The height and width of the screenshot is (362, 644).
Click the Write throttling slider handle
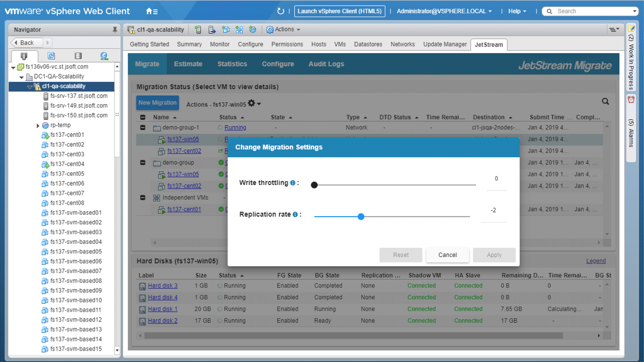(314, 185)
